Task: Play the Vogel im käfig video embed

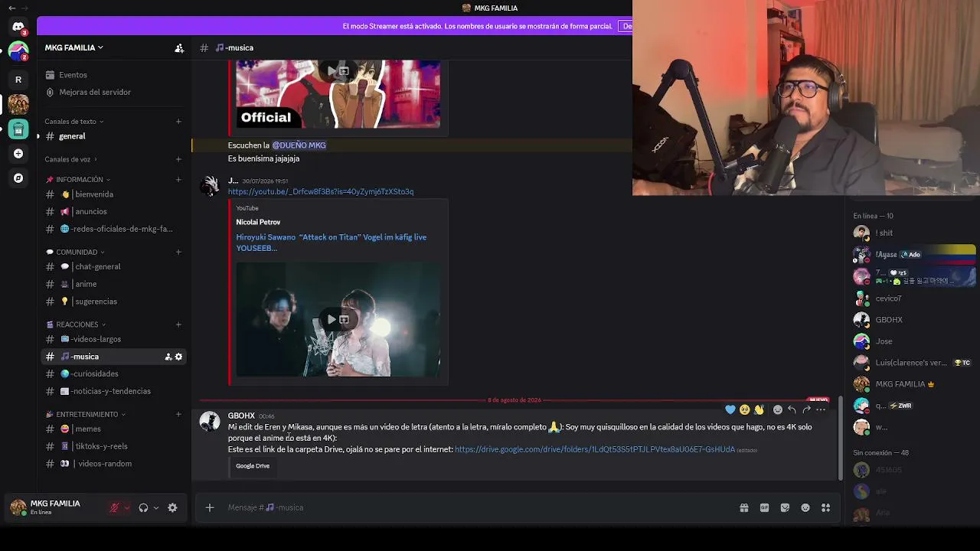Action: point(332,319)
